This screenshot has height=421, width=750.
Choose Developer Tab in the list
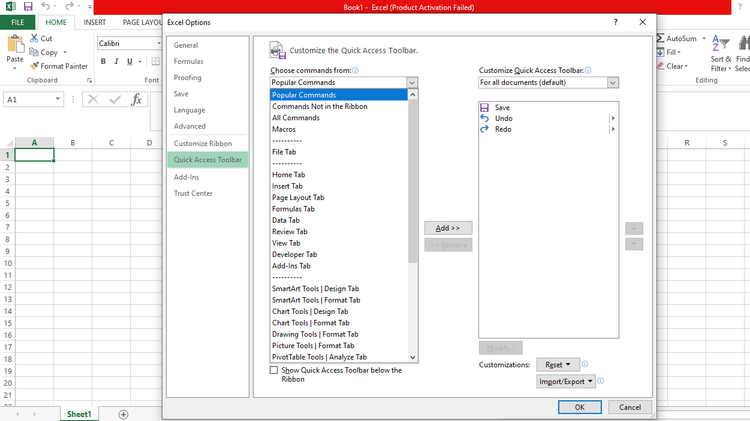(339, 255)
